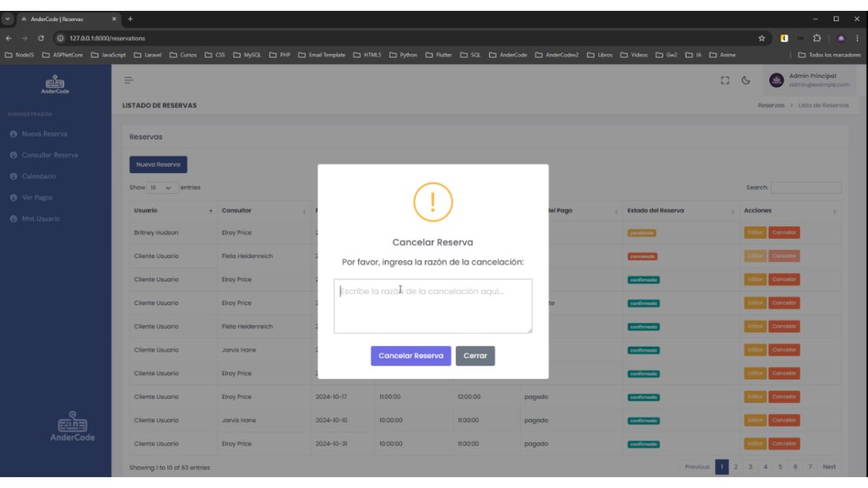Open Nueva Reserva in sidebar menu
The width and height of the screenshot is (868, 488).
point(45,134)
